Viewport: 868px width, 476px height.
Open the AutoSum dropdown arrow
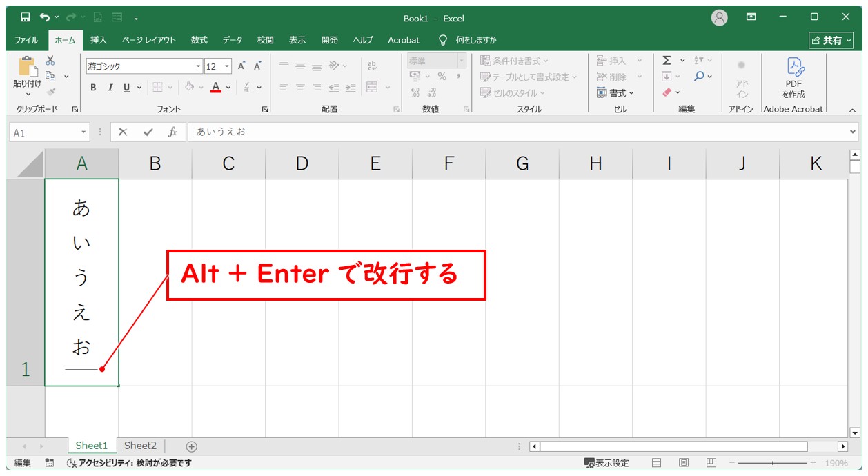click(683, 61)
